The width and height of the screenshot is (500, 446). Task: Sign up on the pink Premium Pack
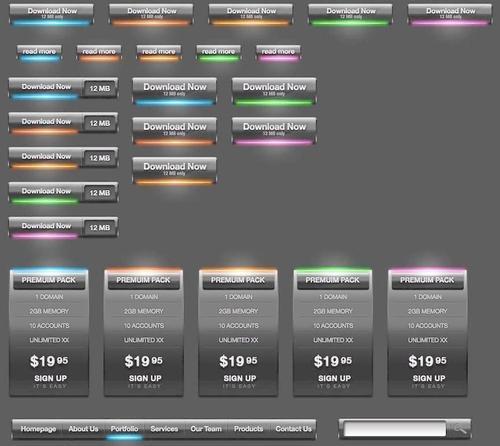[429, 378]
